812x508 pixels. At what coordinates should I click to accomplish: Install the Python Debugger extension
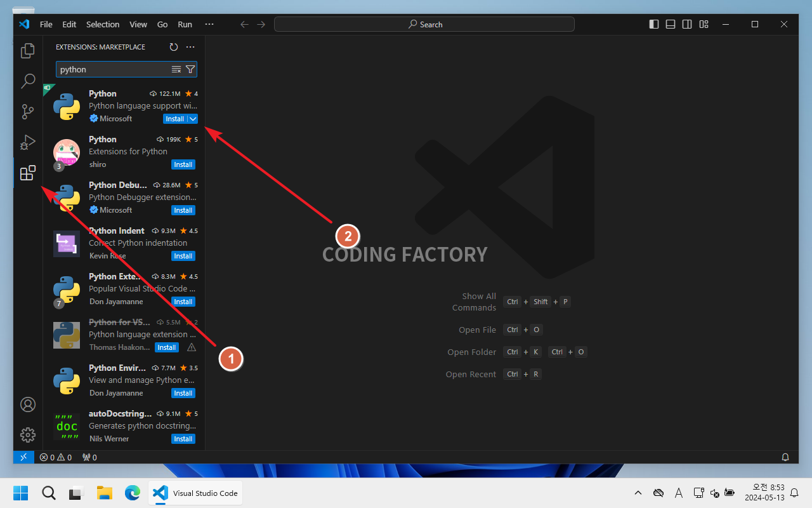[x=183, y=210]
